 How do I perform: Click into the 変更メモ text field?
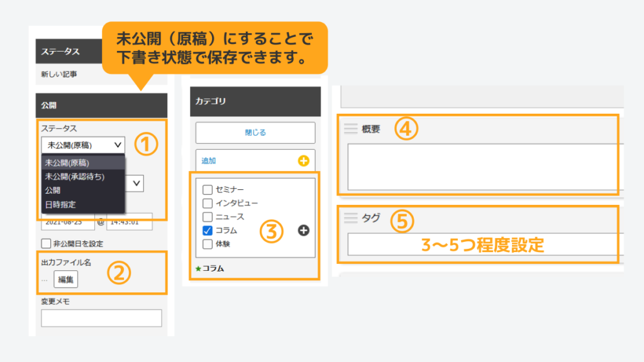[101, 318]
